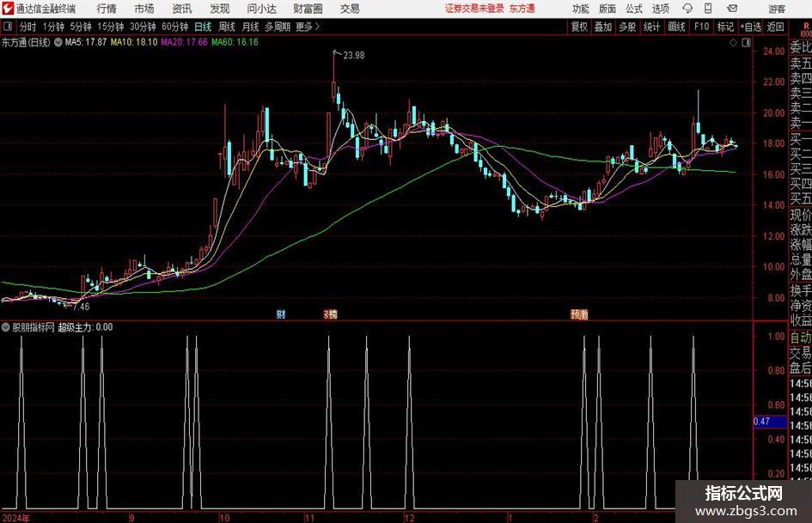Click the 超级主力: 0.00 indicator value
This screenshot has height=523, width=812.
(85, 326)
